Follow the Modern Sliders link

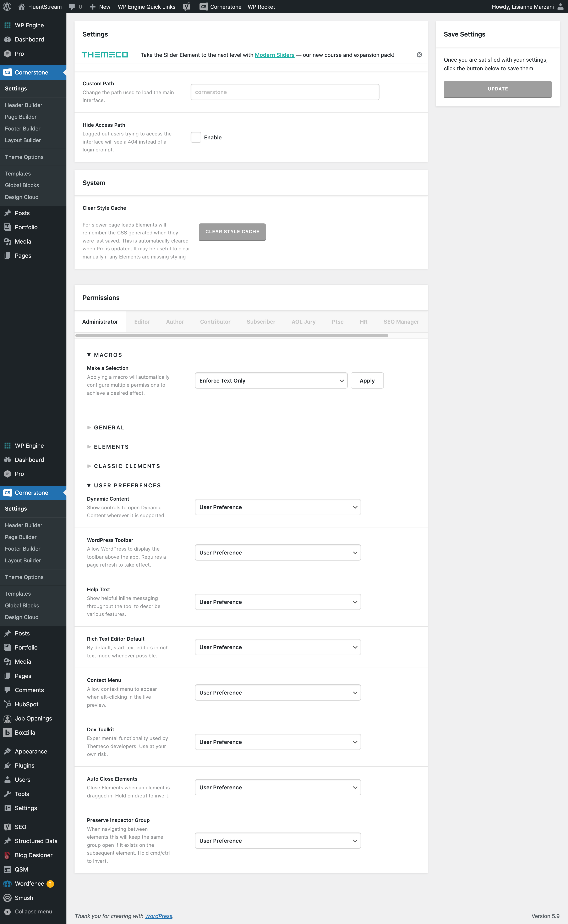click(275, 55)
